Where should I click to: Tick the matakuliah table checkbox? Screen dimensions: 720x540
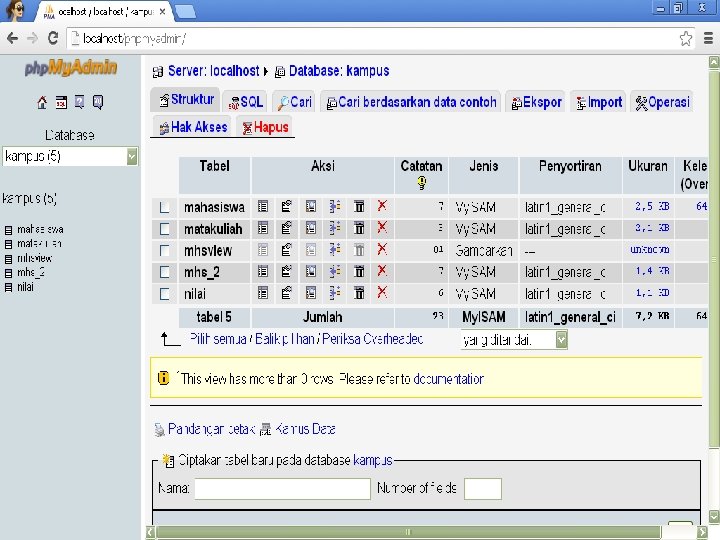(164, 229)
